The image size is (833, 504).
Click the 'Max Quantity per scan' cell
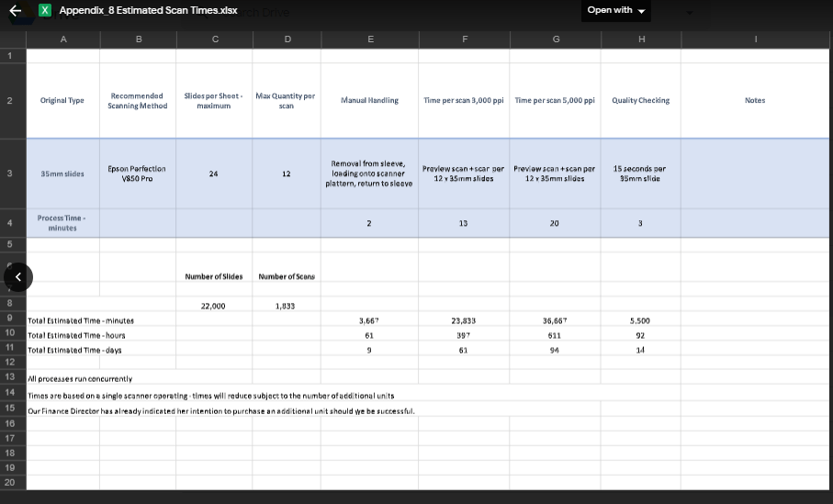point(286,100)
